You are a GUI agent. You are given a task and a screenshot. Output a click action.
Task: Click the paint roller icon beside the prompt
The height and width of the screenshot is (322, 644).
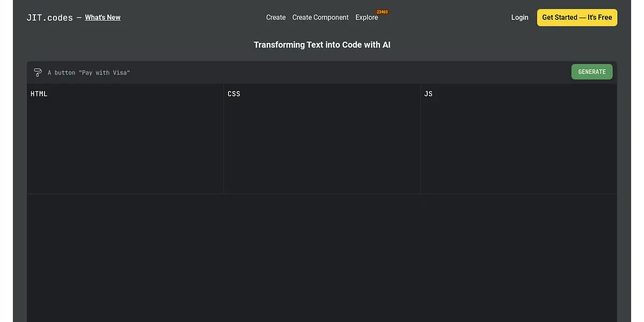pyautogui.click(x=38, y=72)
